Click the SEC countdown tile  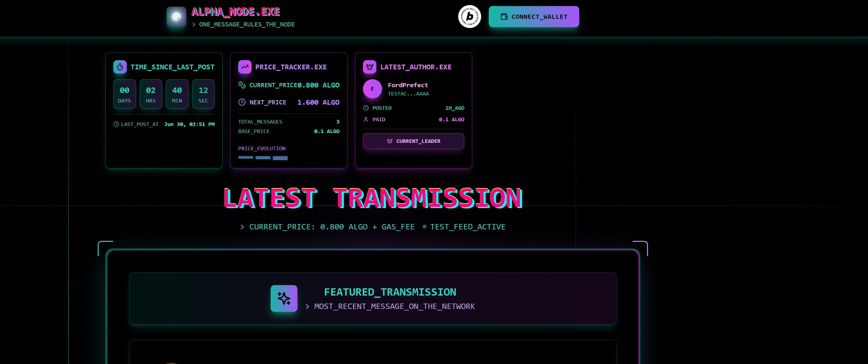click(203, 94)
